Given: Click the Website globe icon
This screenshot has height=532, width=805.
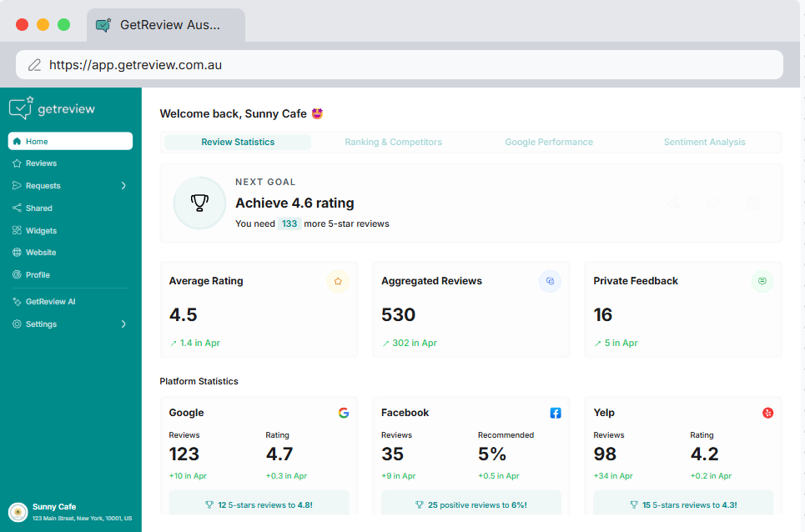Looking at the screenshot, I should click(x=17, y=252).
